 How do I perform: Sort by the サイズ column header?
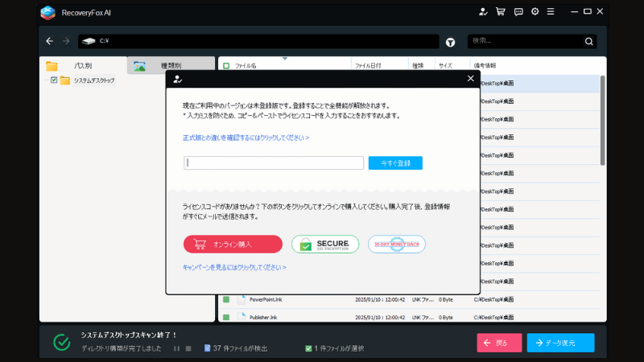click(445, 66)
